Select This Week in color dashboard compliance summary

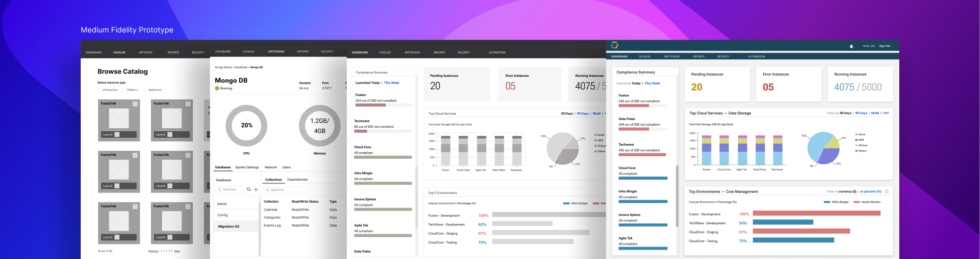click(x=652, y=83)
